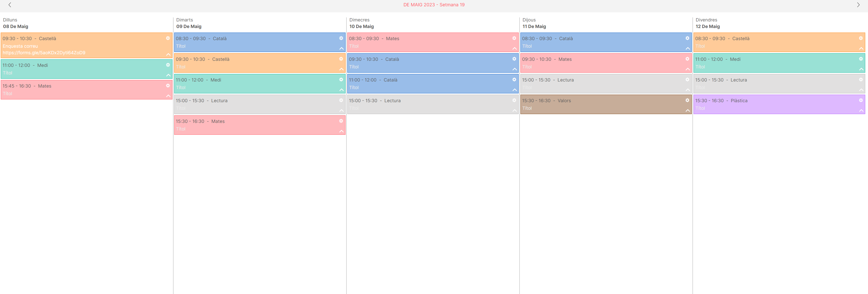Open settings gear on Friday Plàstica card

861,100
